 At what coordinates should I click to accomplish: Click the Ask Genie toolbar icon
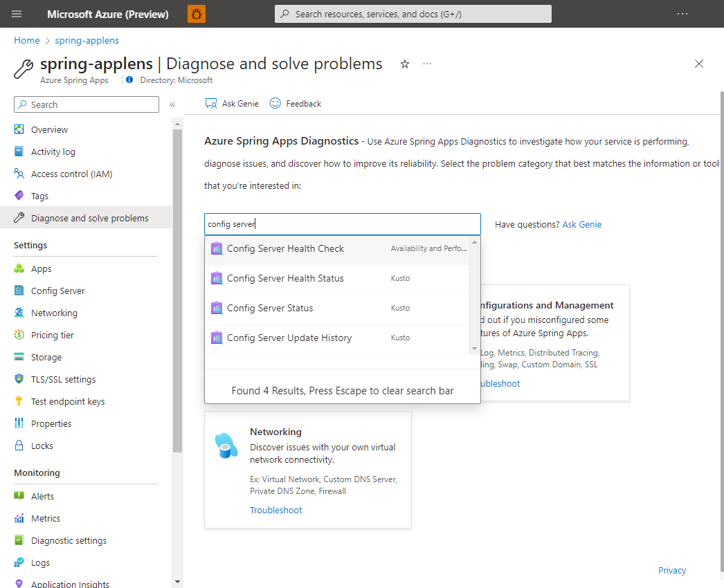[211, 103]
